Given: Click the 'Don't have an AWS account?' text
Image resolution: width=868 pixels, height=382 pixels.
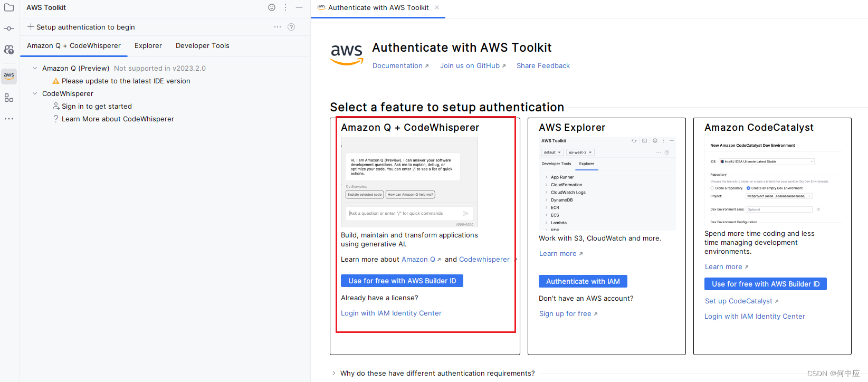Looking at the screenshot, I should [x=586, y=299].
